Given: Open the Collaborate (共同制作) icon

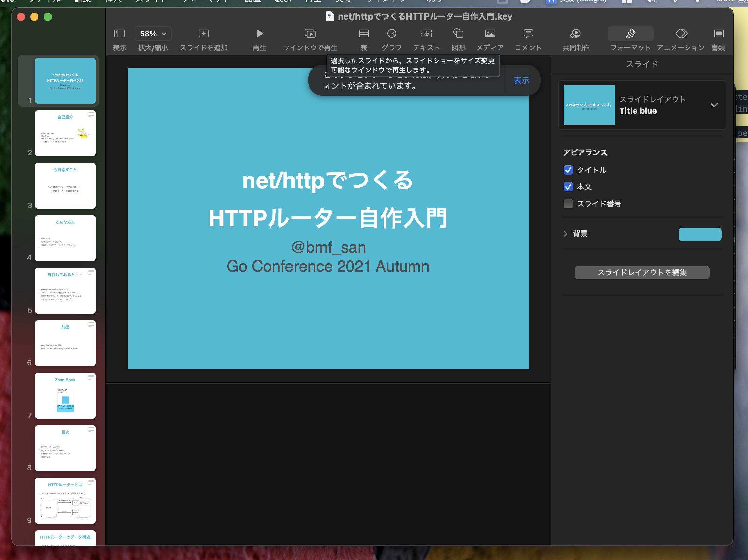Looking at the screenshot, I should pyautogui.click(x=576, y=34).
